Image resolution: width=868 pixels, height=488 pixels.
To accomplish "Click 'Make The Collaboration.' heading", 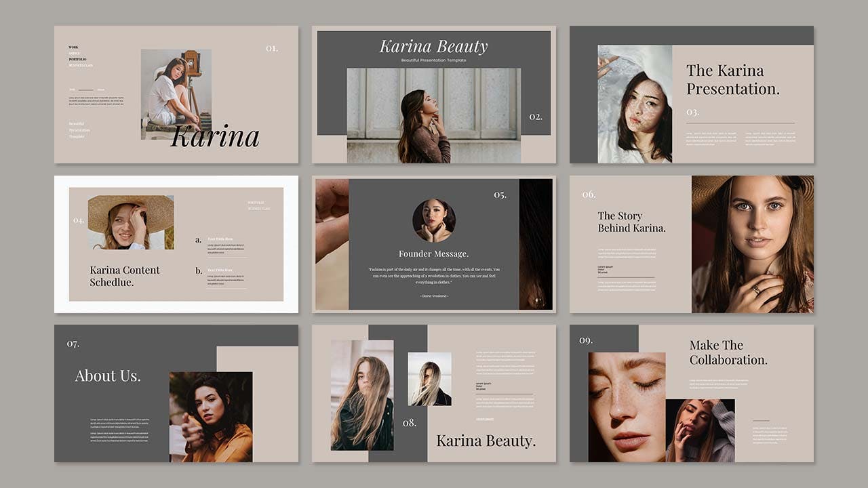I will 728,352.
